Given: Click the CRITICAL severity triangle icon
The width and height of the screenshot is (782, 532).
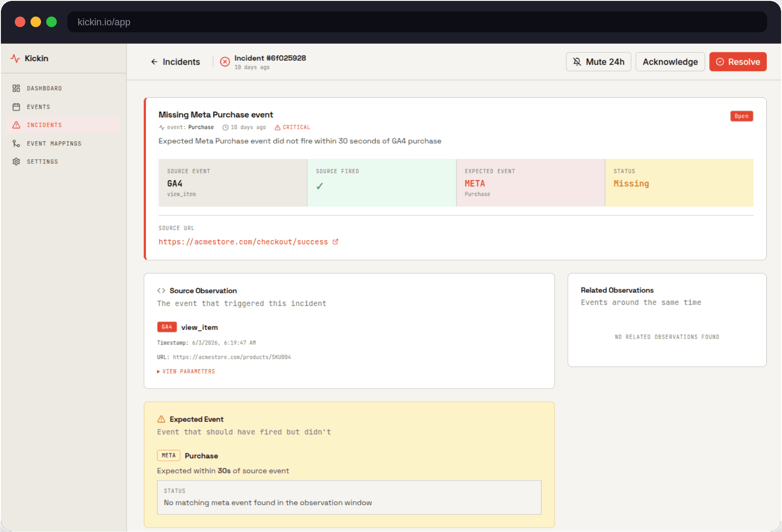Looking at the screenshot, I should click(x=277, y=127).
